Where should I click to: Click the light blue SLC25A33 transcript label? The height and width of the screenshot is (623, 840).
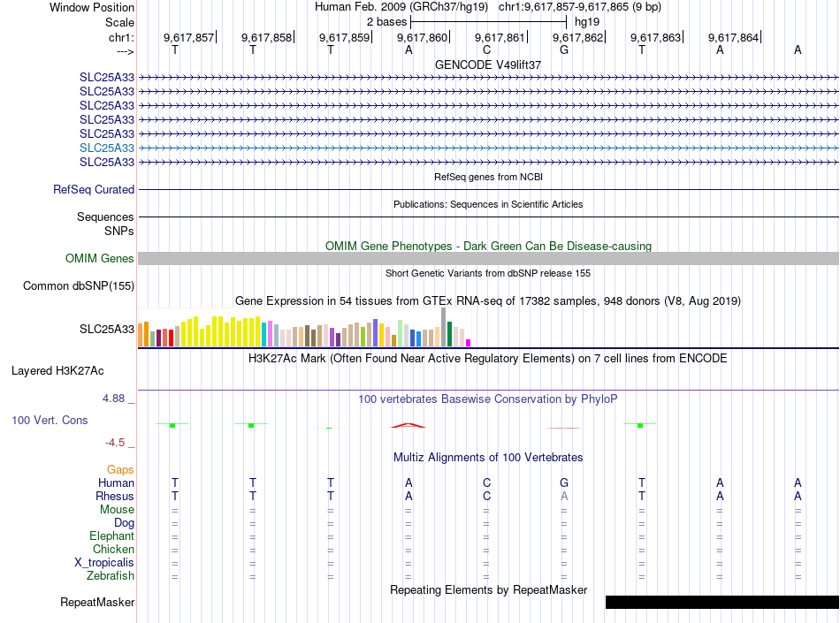click(x=107, y=148)
